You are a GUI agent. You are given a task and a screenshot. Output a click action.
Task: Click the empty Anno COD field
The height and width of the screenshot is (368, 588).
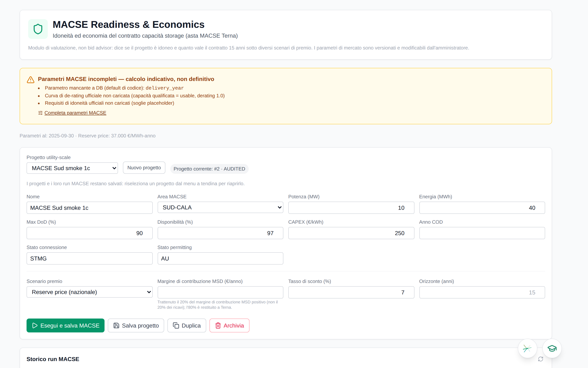click(x=482, y=233)
